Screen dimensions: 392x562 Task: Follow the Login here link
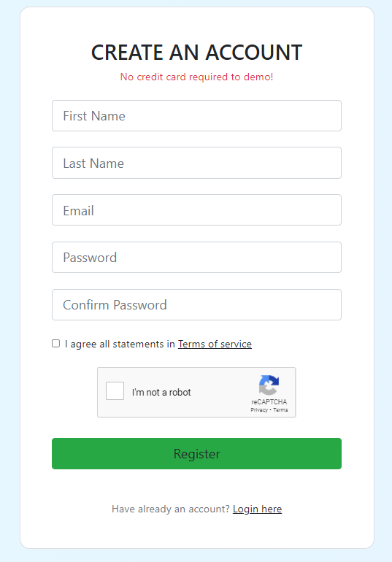coord(257,509)
